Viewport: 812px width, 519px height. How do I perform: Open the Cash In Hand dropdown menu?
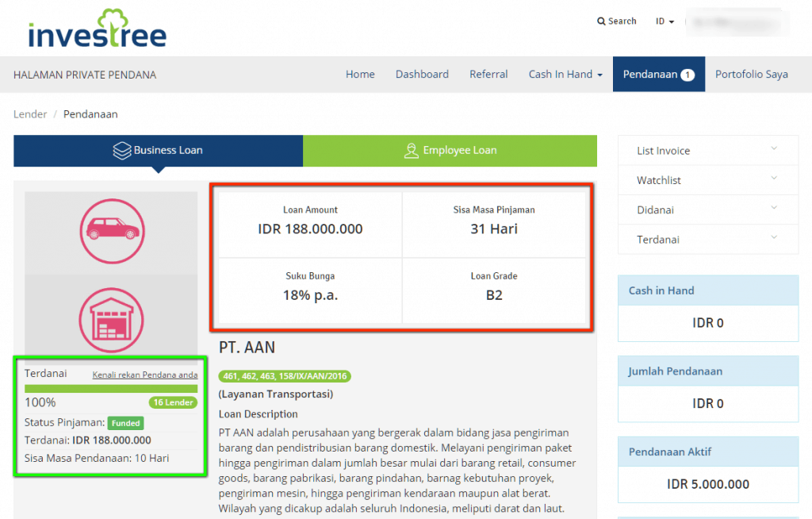565,74
